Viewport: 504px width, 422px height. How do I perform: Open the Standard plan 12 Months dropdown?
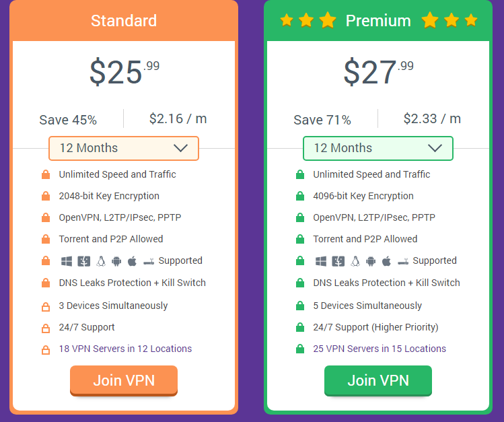pyautogui.click(x=124, y=148)
